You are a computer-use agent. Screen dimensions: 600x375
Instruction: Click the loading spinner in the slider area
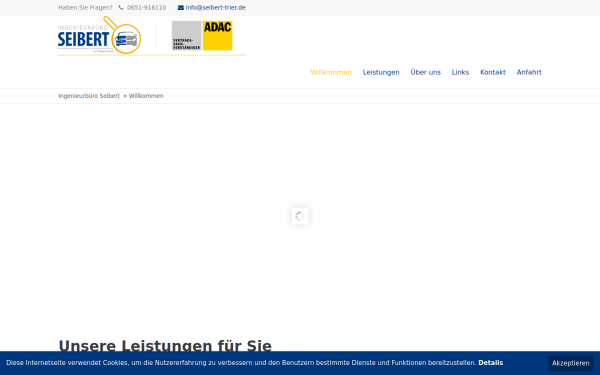pos(300,216)
